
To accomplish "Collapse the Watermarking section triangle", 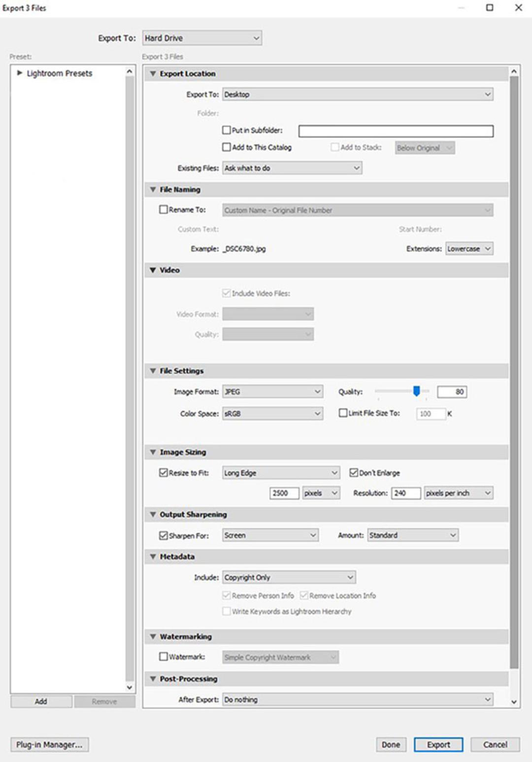I will click(x=153, y=637).
